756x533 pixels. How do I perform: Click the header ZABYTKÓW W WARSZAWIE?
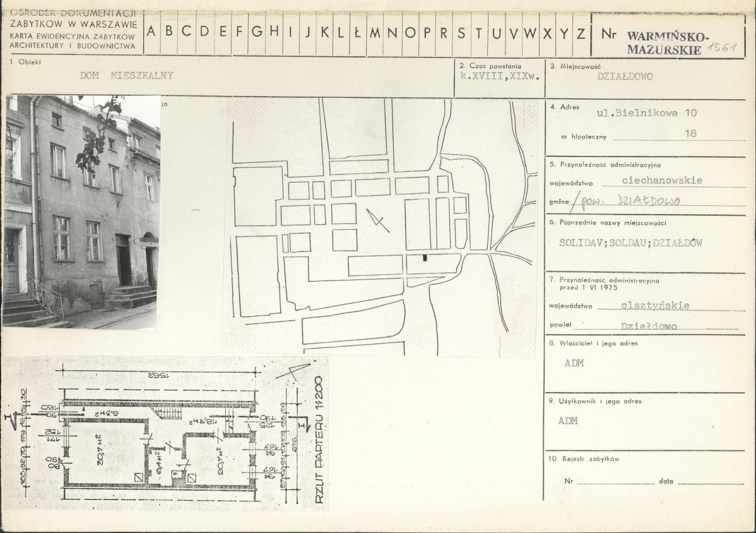74,25
